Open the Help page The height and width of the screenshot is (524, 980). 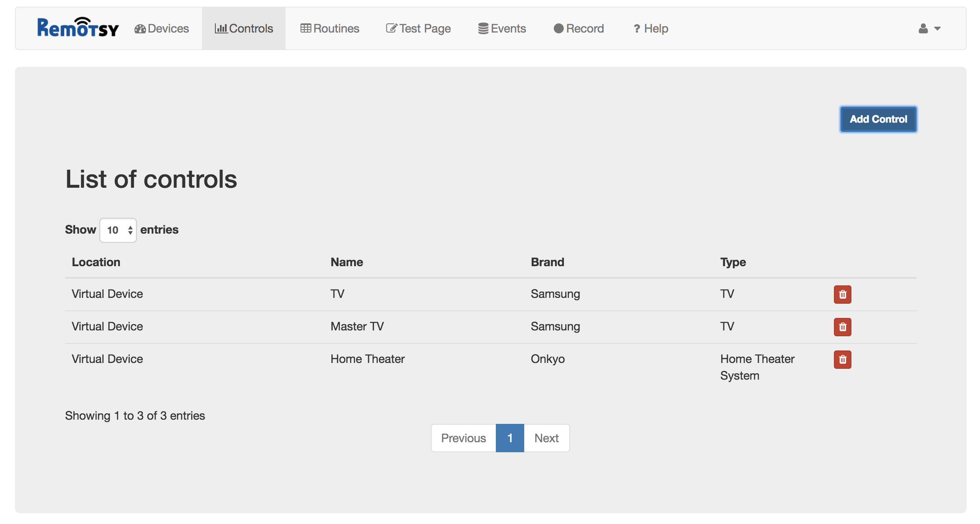click(651, 28)
